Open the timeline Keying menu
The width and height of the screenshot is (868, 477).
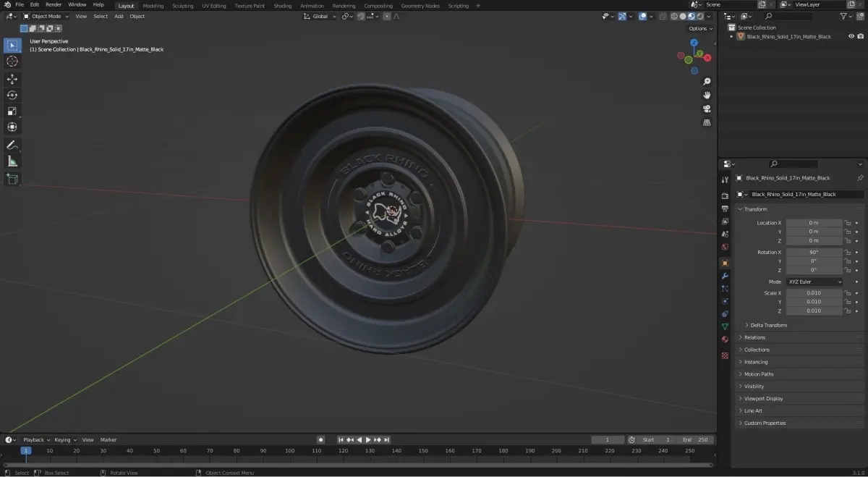65,439
